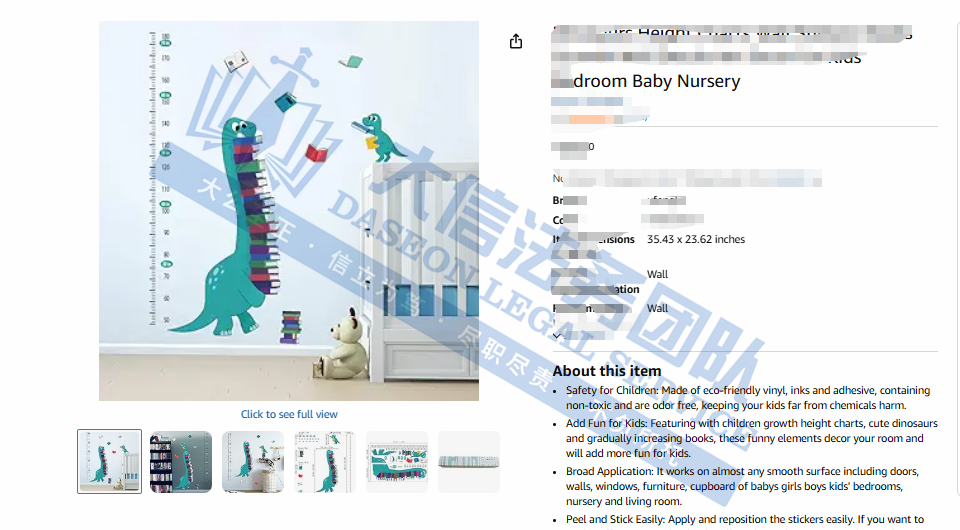Click the share icon beside the product image
This screenshot has width=960, height=530.
click(516, 41)
